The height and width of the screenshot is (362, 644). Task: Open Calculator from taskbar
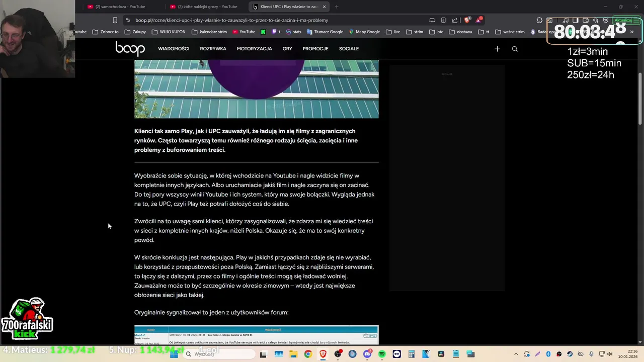point(411,354)
